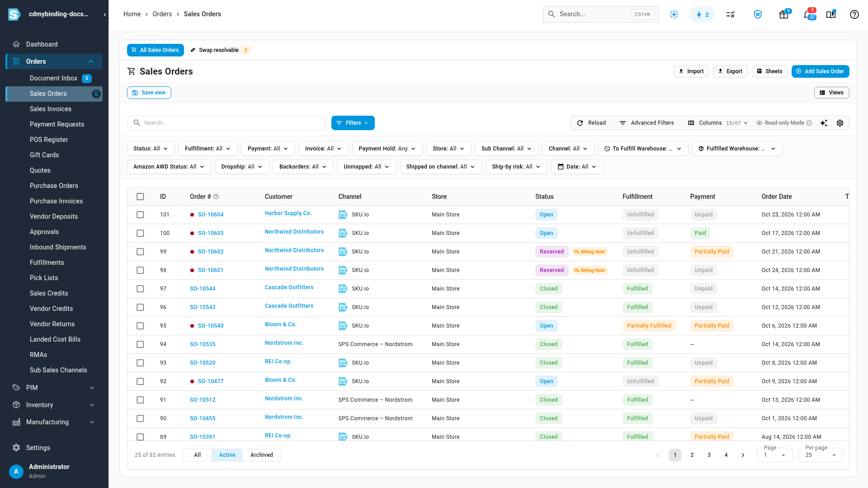Open the gift box icon with badge 5
This screenshot has width=868, height=488.
click(784, 14)
